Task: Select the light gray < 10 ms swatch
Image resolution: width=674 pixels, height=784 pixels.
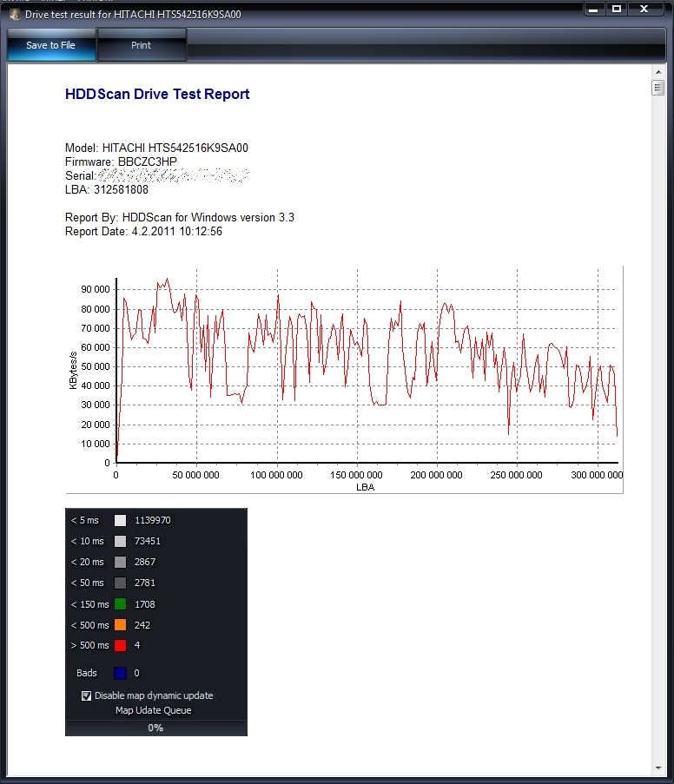Action: [121, 541]
